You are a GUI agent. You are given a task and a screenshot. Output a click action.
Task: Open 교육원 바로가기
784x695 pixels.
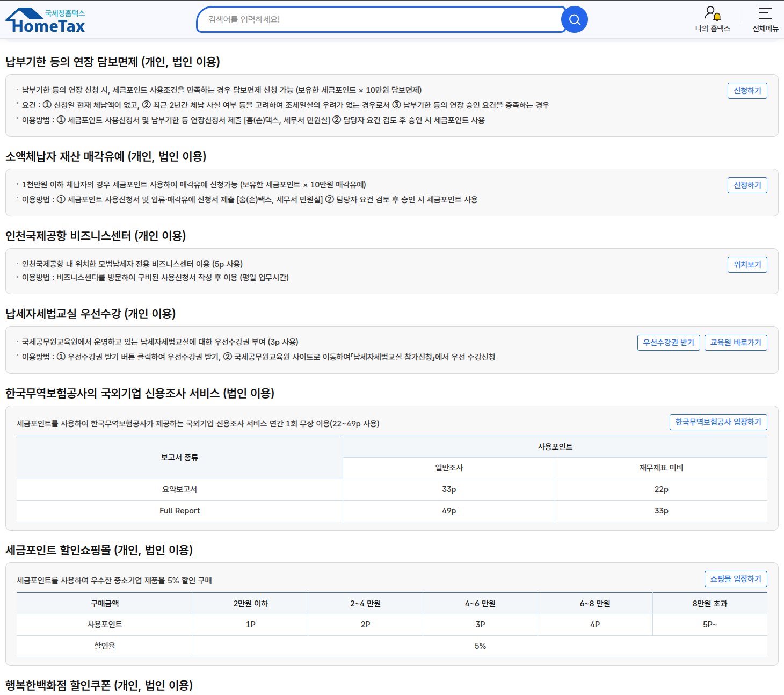click(x=736, y=342)
